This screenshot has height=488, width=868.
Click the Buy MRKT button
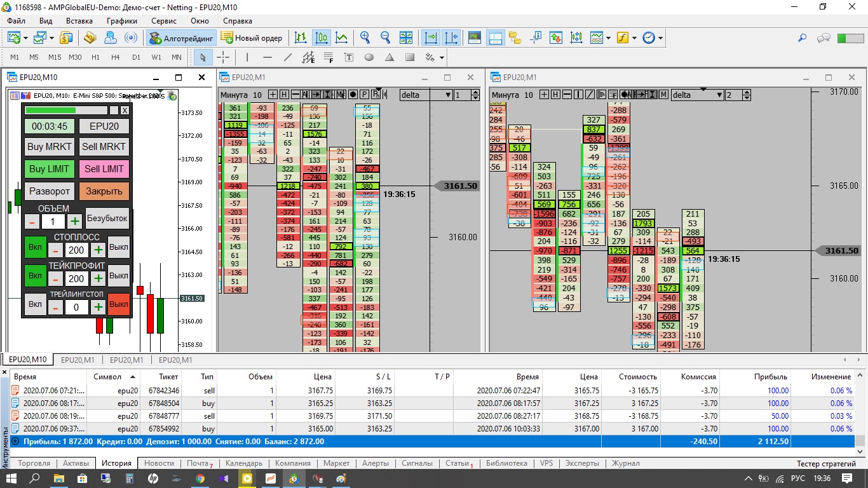(50, 147)
